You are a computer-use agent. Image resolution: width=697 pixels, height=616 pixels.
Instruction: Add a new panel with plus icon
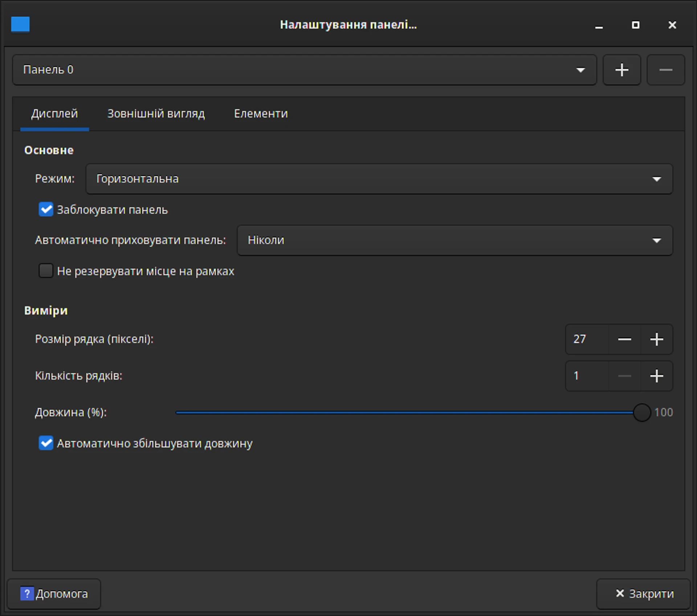pos(622,70)
